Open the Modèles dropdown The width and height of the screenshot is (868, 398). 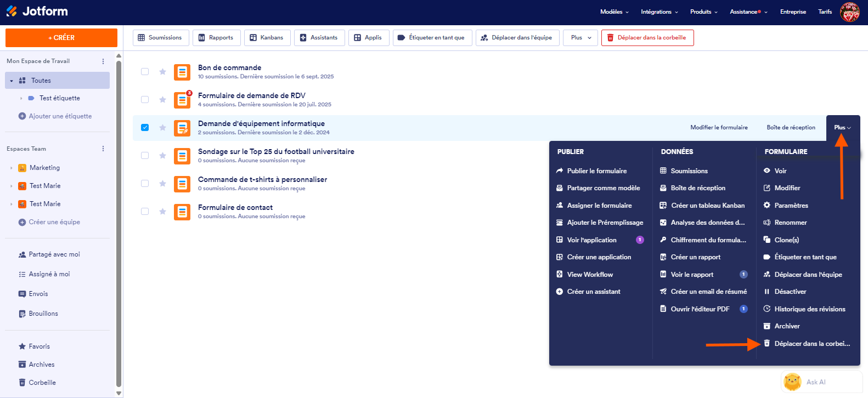[615, 12]
